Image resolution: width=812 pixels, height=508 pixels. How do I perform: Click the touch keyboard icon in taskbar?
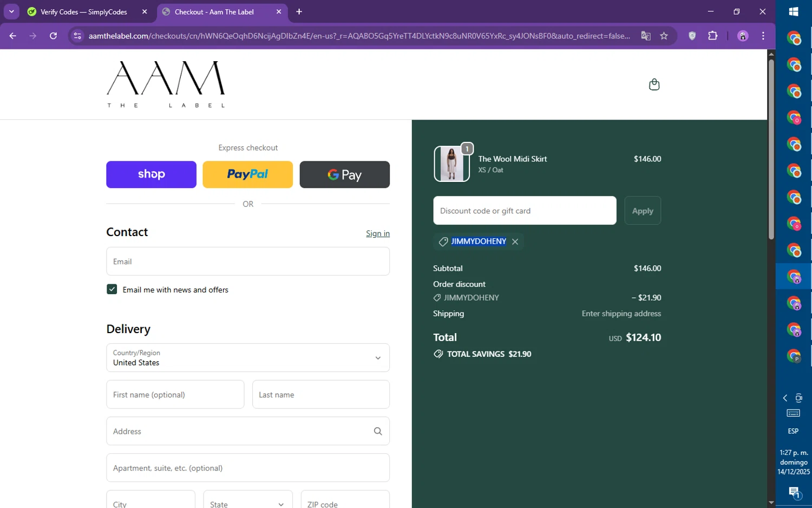[794, 413]
